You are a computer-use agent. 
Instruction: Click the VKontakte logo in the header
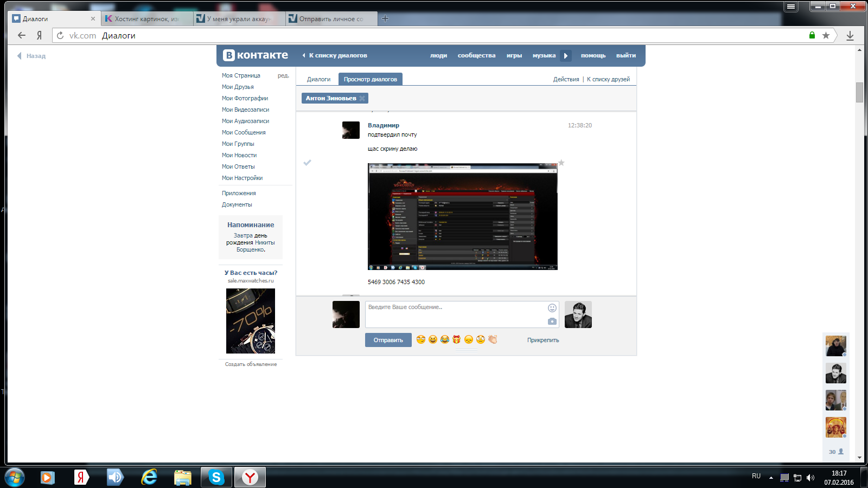256,55
